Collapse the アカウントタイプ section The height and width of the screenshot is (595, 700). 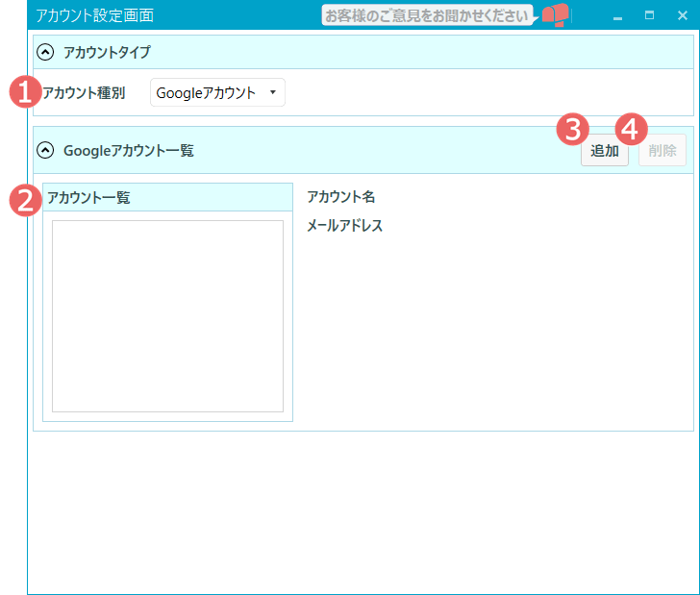(45, 52)
